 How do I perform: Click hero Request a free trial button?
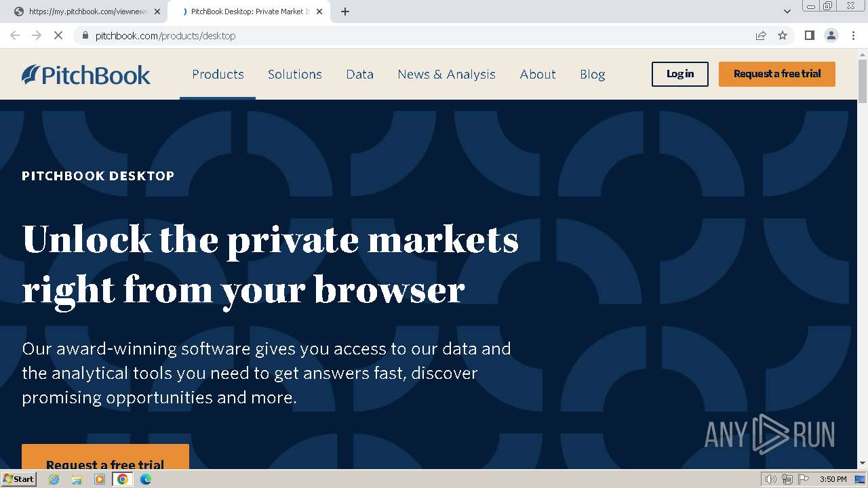[105, 457]
